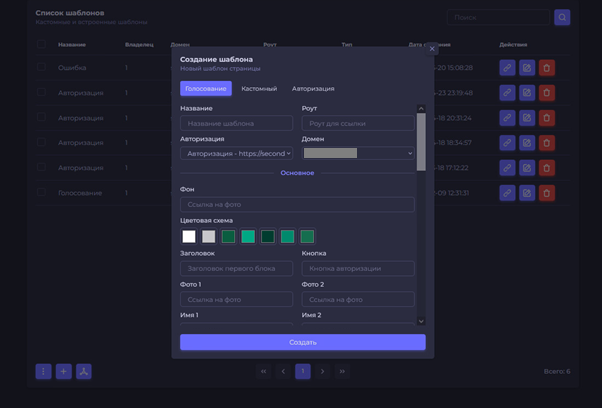Switch to the Авторизация tab in the dialog
This screenshot has height=408, width=602.
(313, 89)
